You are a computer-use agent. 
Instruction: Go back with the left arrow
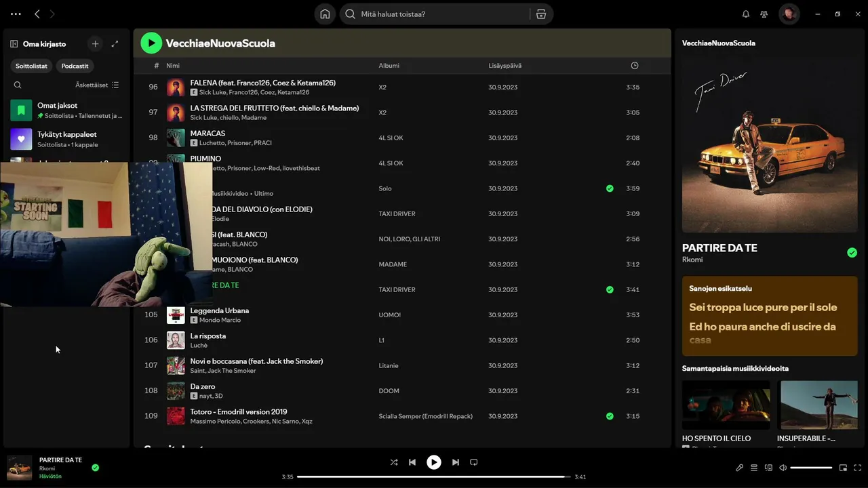37,14
